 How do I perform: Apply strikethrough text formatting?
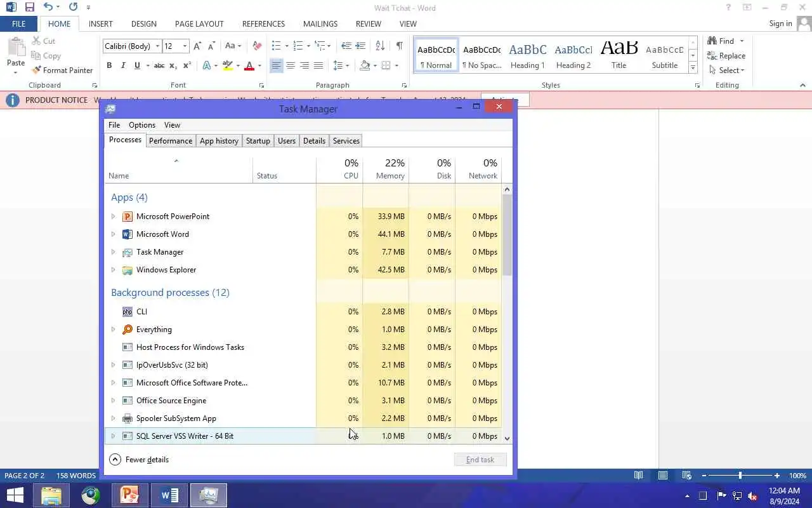click(159, 65)
